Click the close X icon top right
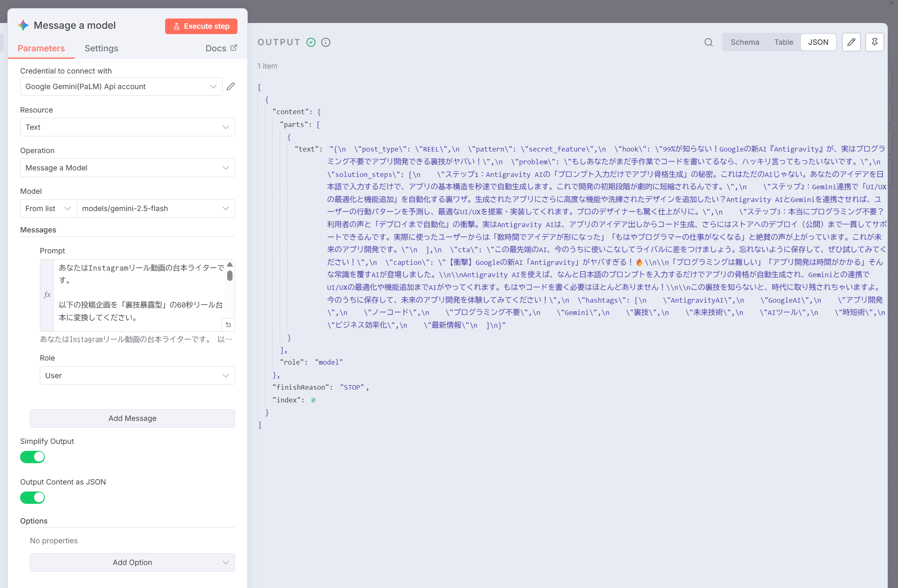The height and width of the screenshot is (588, 898). [x=891, y=4]
